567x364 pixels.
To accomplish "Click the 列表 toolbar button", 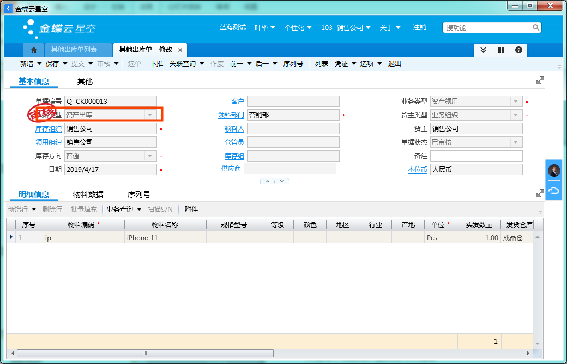I will click(x=321, y=64).
